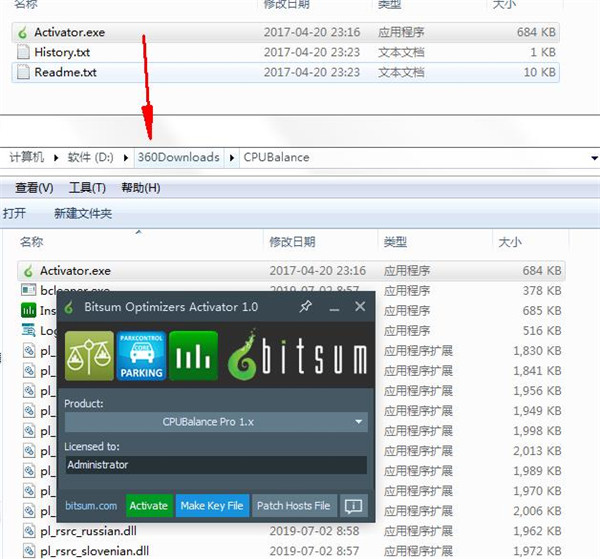This screenshot has width=600, height=559.
Task: Click the 378 KB size cell
Action: click(542, 291)
